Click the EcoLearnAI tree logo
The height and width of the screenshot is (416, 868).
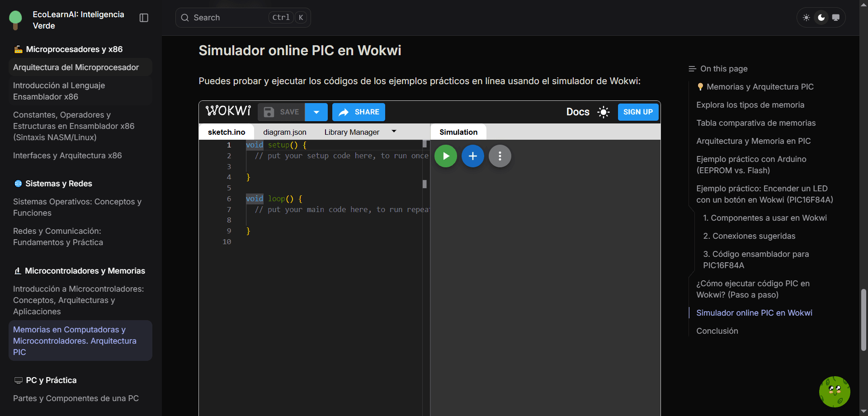coord(15,19)
